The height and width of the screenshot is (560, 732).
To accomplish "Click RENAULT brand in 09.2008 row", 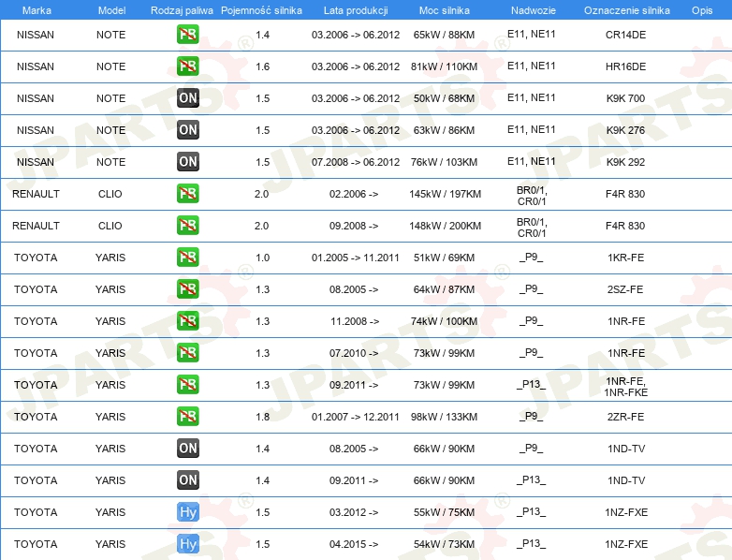I will tap(36, 226).
